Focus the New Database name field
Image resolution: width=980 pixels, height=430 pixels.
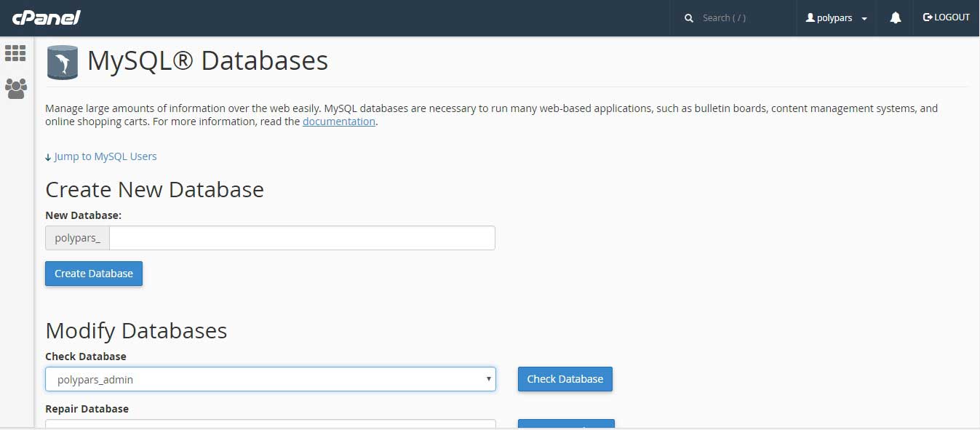302,238
